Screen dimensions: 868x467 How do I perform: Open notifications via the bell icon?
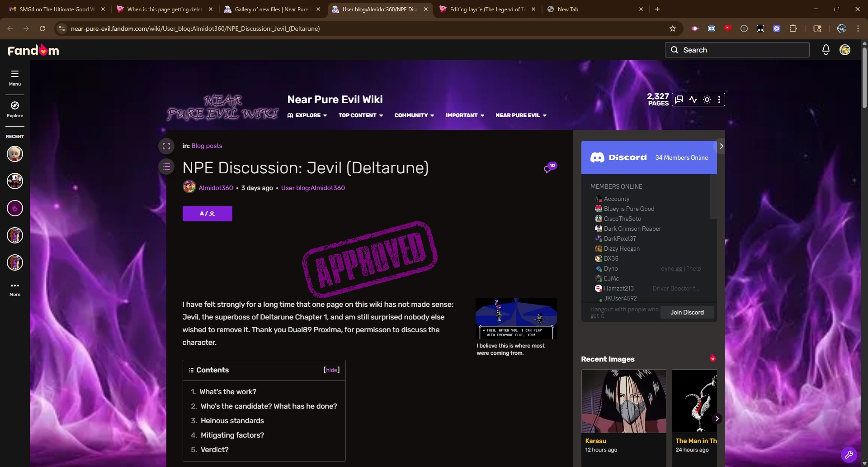[825, 50]
